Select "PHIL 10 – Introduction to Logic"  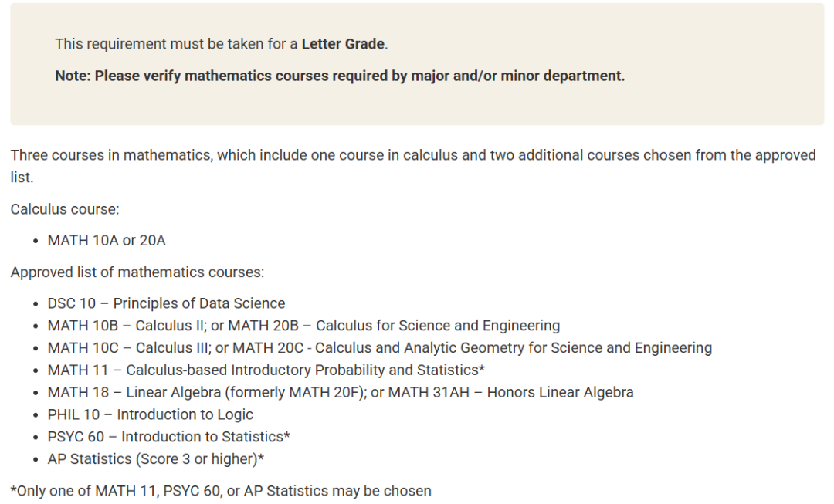pyautogui.click(x=151, y=414)
